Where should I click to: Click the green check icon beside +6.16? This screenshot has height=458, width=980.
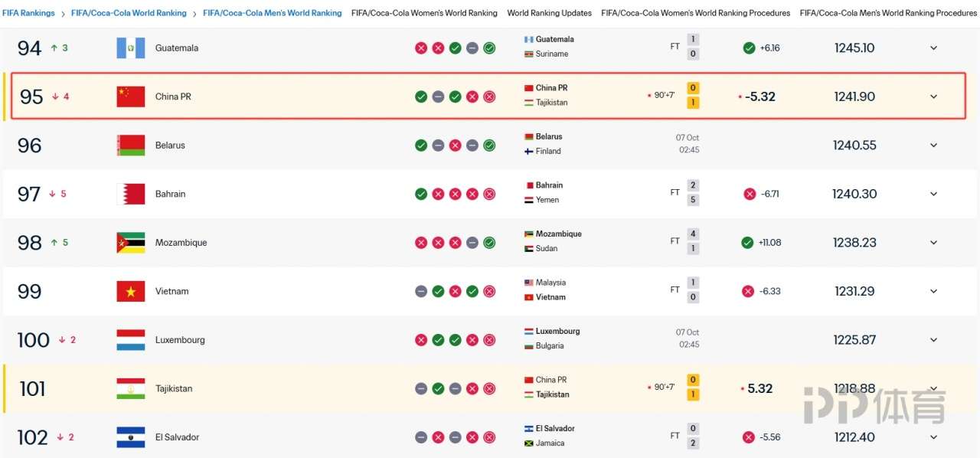[x=749, y=48]
